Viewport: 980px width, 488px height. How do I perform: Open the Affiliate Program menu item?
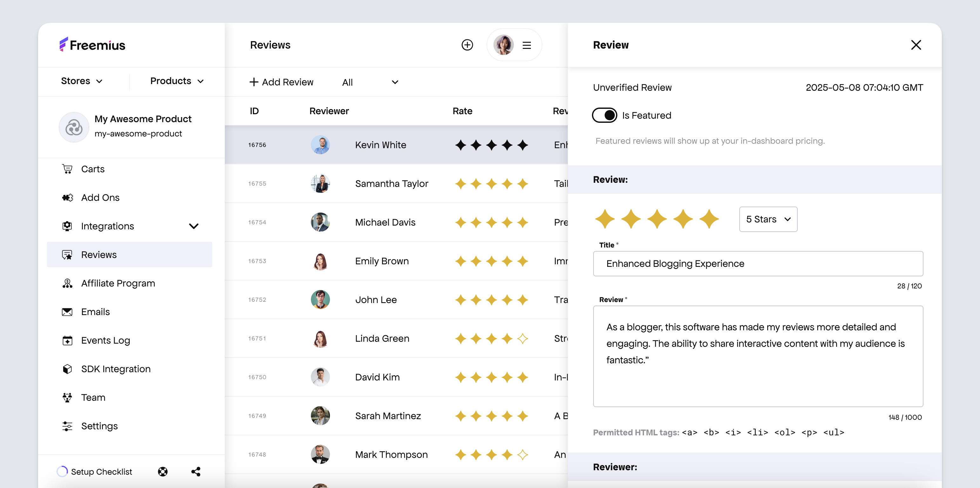point(118,283)
